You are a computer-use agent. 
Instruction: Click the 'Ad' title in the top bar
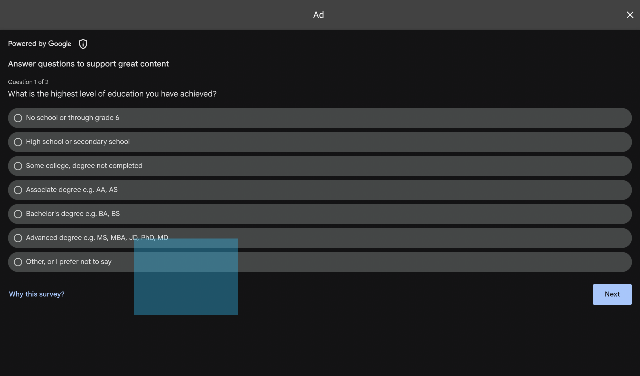pos(318,15)
